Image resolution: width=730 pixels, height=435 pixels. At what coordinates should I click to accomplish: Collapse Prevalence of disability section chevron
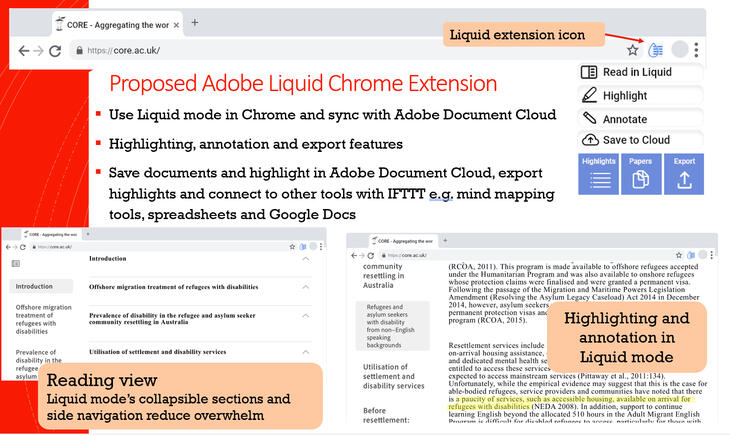tap(305, 316)
